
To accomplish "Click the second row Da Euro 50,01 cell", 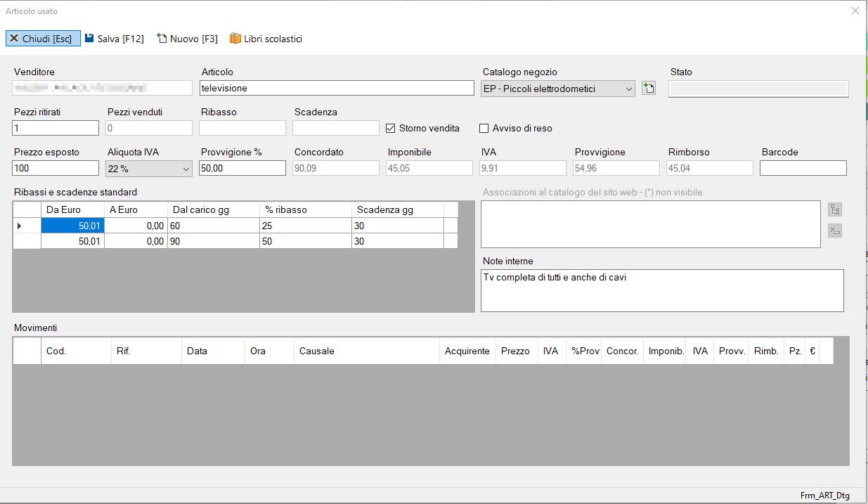I will click(x=72, y=241).
